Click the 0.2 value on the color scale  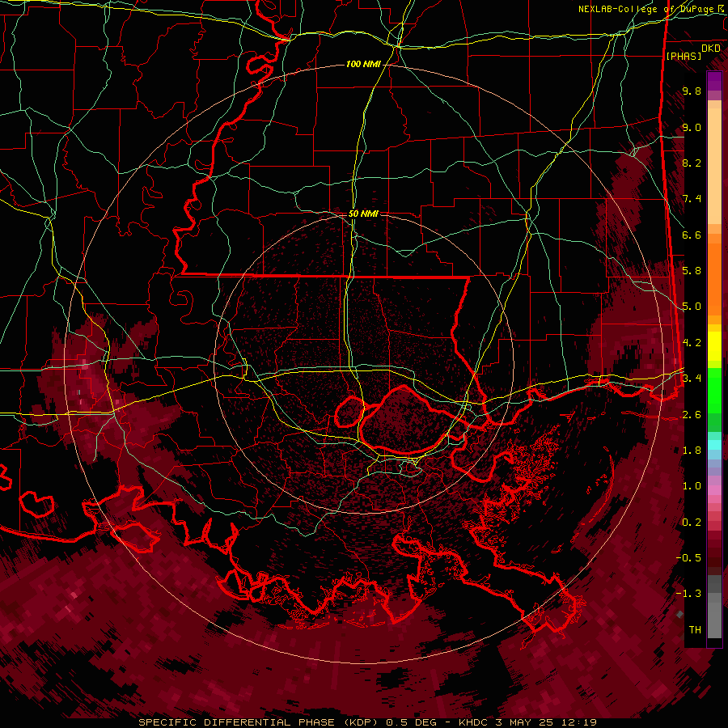692,523
